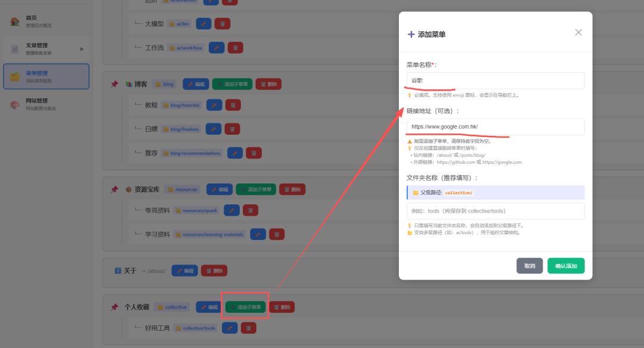Click the delete icon beside 夸克资料
The image size is (644, 348).
click(250, 210)
